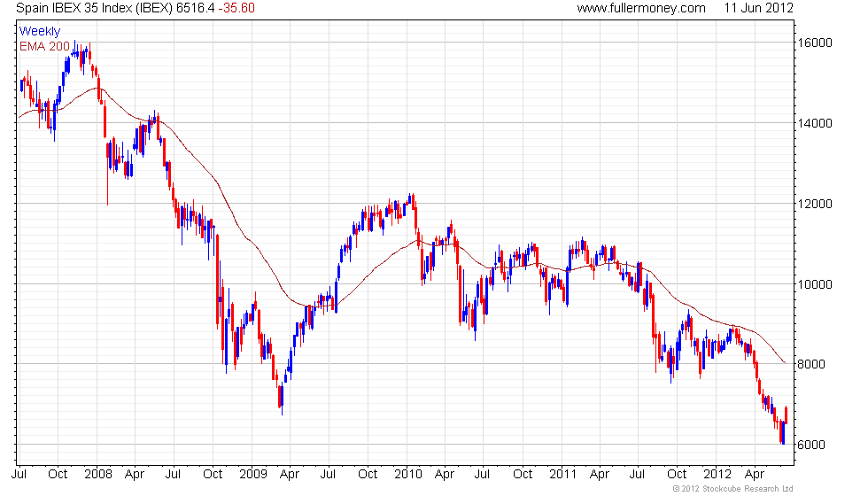
Task: Click the 2012 x-axis label
Action: click(717, 475)
